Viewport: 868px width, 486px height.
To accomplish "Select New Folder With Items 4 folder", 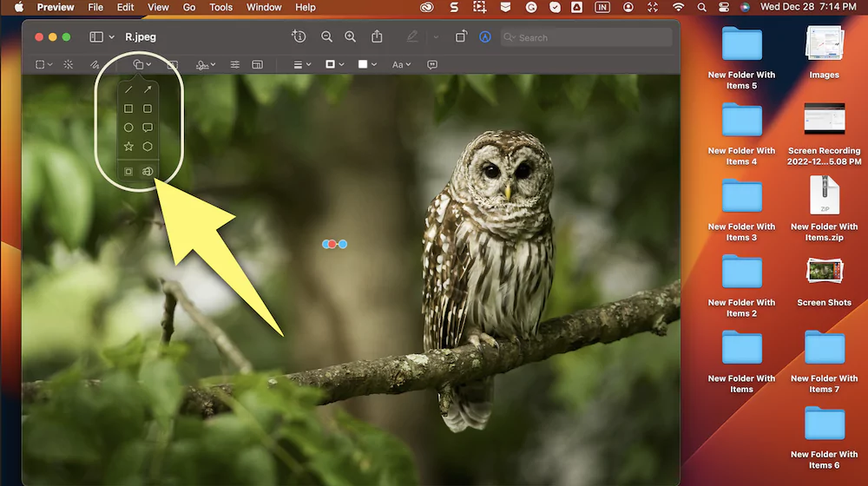I will tap(741, 134).
